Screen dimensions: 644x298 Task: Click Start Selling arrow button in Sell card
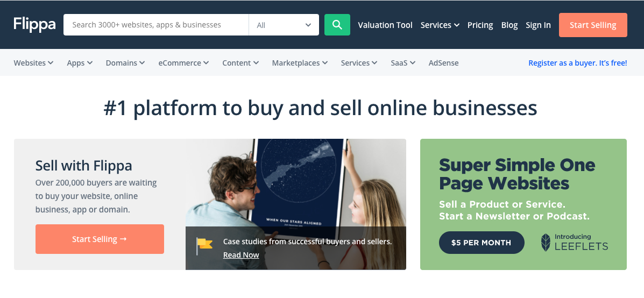tap(100, 239)
